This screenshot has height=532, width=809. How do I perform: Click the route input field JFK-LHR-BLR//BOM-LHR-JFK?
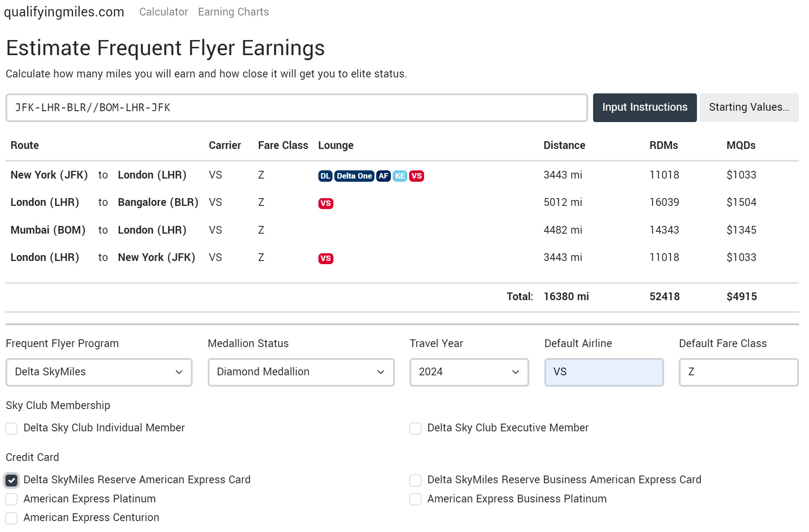[x=297, y=108]
